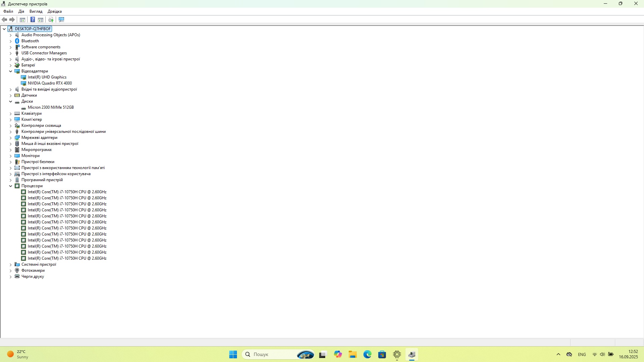Click the Update driver toolbar icon
This screenshot has width=644, height=362.
click(51, 19)
